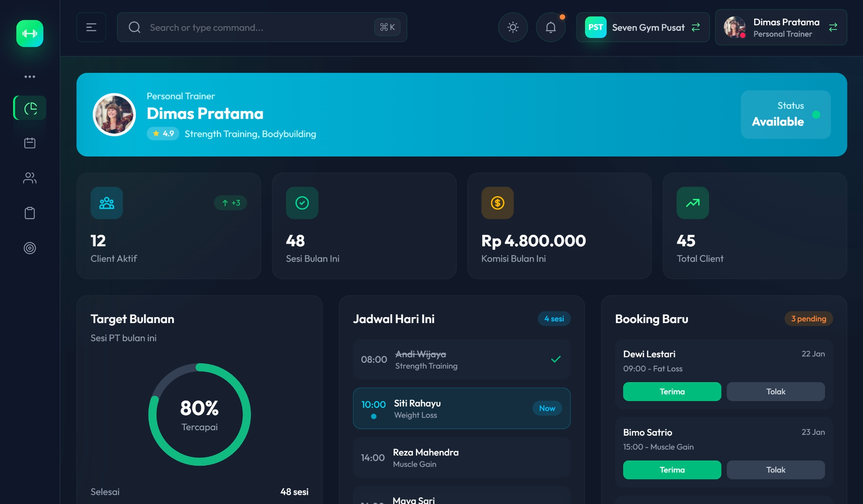Accept Bimo Satrio booking with Terima

coord(672,470)
